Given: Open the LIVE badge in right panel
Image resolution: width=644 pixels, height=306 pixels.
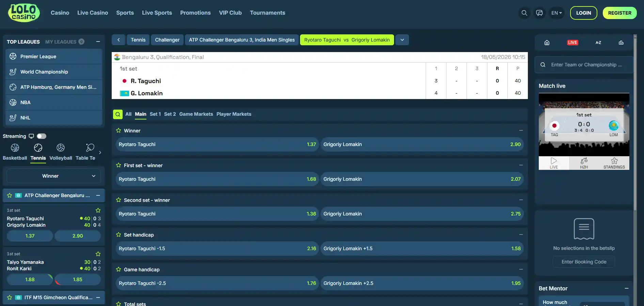Looking at the screenshot, I should coord(572,43).
